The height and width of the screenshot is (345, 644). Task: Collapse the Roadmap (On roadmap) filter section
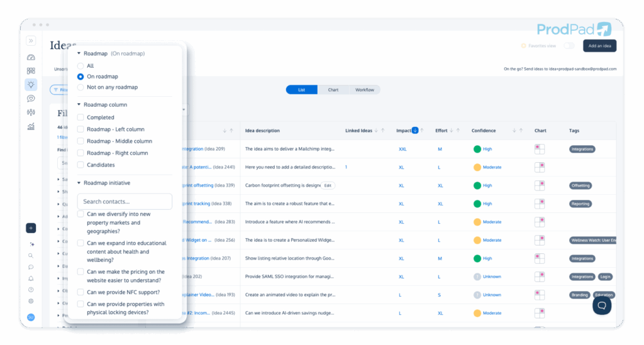pyautogui.click(x=79, y=53)
